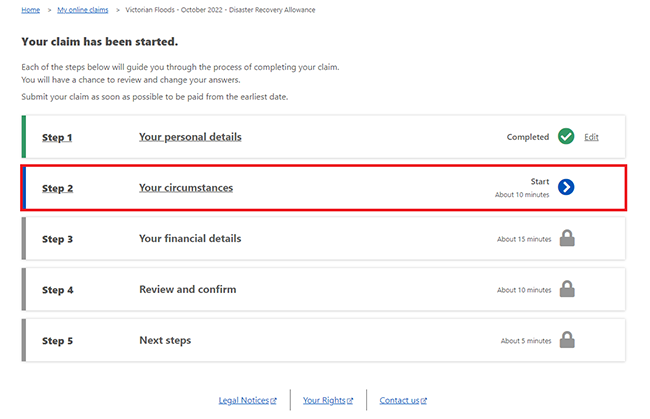Click the lock icon on Step 3
This screenshot has width=650, height=419.
567,238
